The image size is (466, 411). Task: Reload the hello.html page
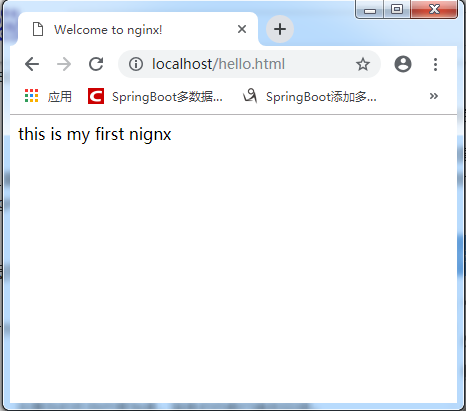(96, 64)
